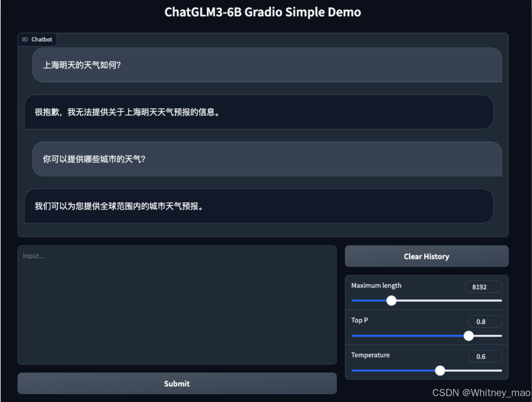Click the 'Maximum length' label

pos(376,285)
